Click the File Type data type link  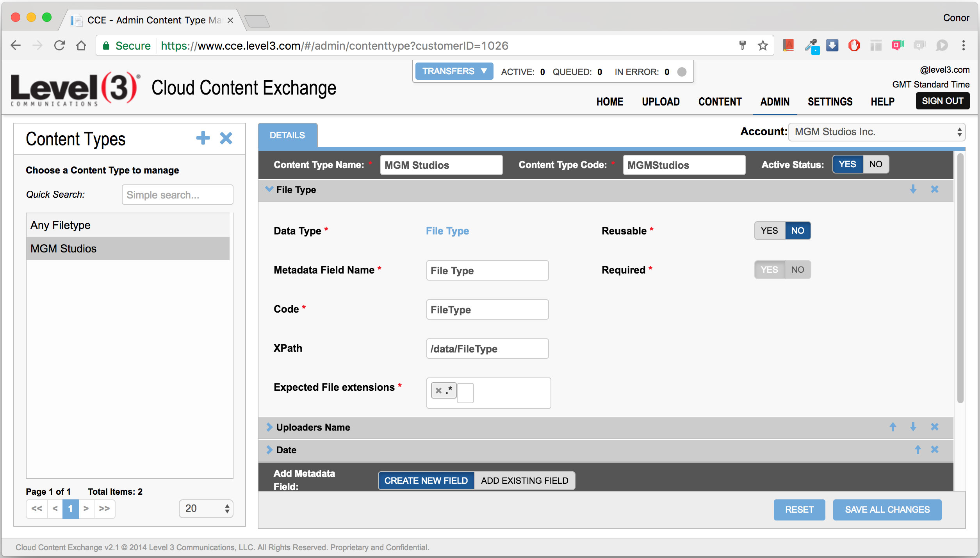[447, 231]
